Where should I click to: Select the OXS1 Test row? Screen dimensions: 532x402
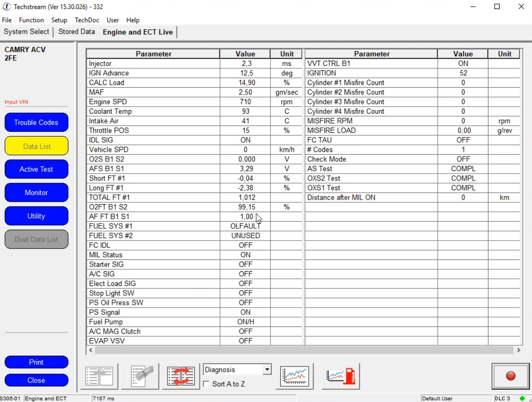(412, 188)
